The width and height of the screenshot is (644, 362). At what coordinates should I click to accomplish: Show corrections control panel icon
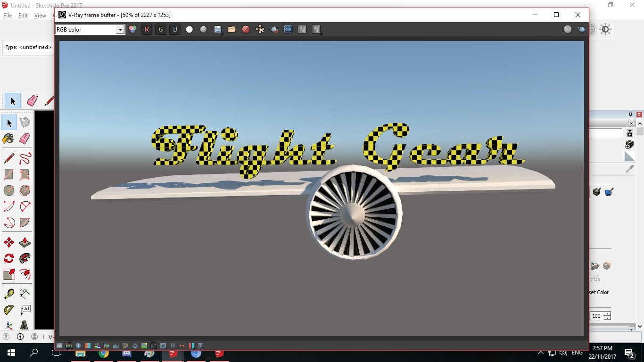tap(59, 346)
